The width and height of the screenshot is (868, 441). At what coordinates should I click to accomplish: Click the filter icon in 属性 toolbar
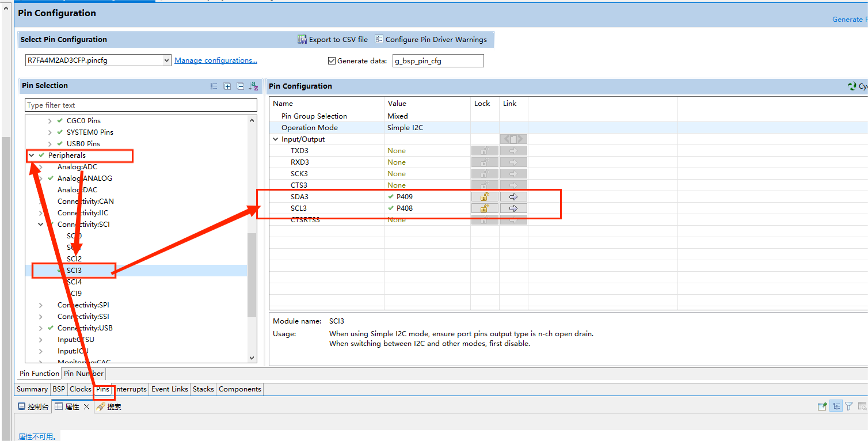click(849, 406)
